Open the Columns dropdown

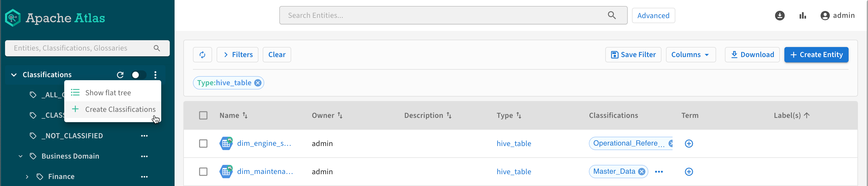tap(690, 55)
